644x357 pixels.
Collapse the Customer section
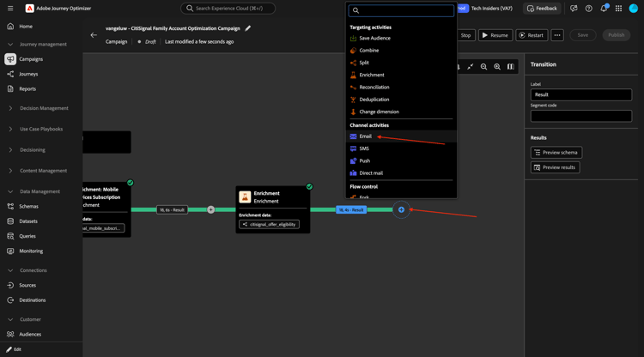click(x=10, y=319)
